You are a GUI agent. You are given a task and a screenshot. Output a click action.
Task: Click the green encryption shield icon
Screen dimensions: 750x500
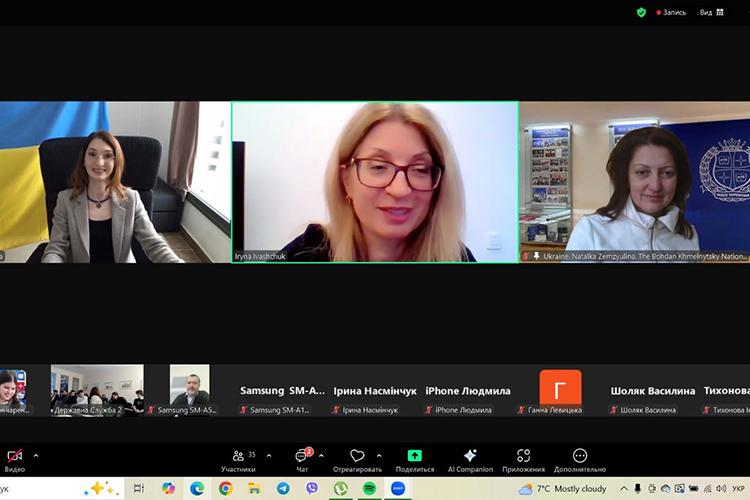pyautogui.click(x=641, y=12)
